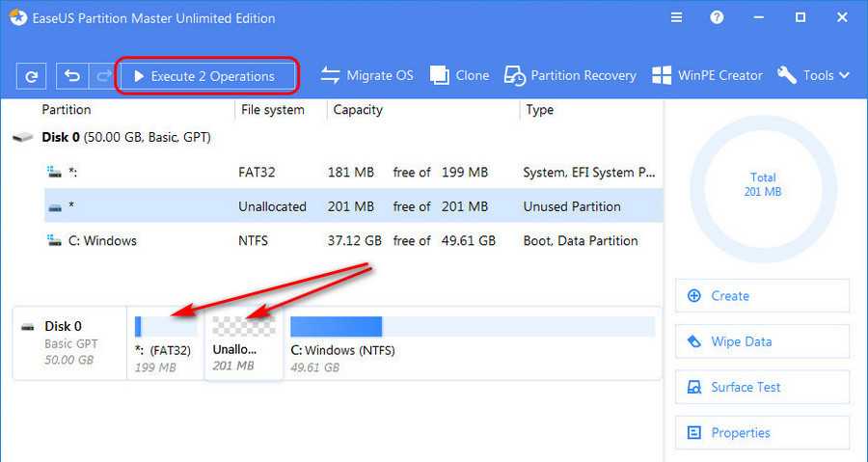
Task: Run Surface Test from right panel
Action: coord(762,387)
